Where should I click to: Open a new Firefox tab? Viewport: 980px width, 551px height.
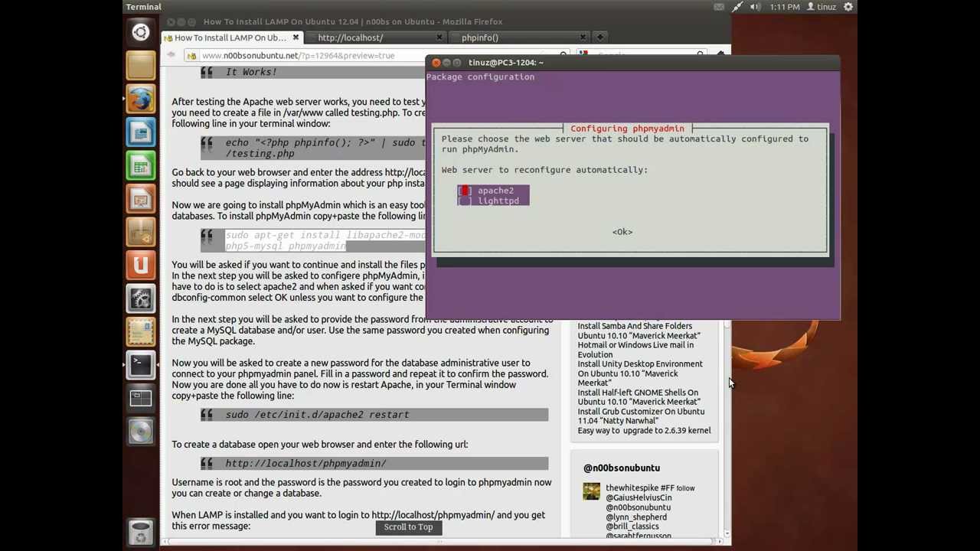pos(600,37)
